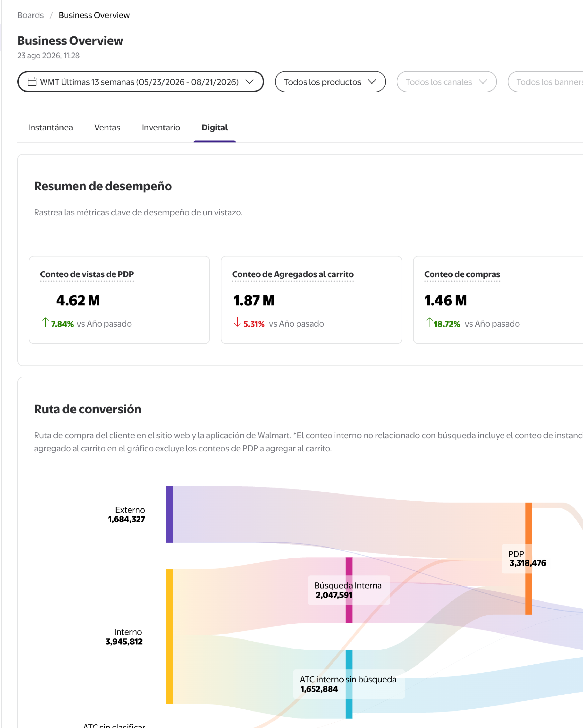
Task: Click the 18.72% change value
Action: 447,324
